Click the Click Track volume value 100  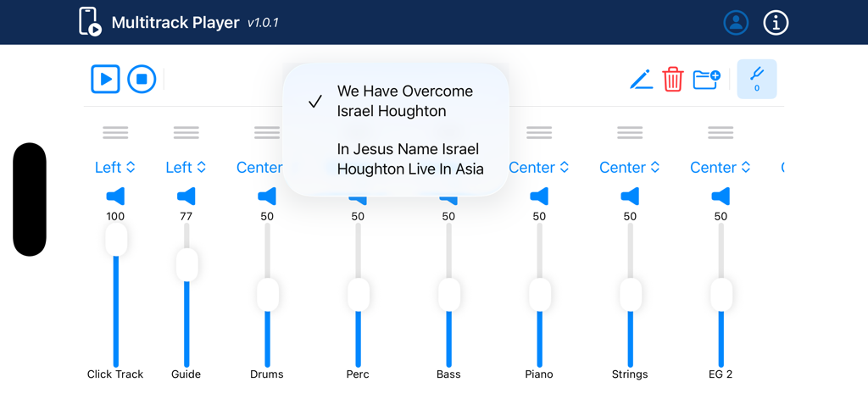point(115,216)
